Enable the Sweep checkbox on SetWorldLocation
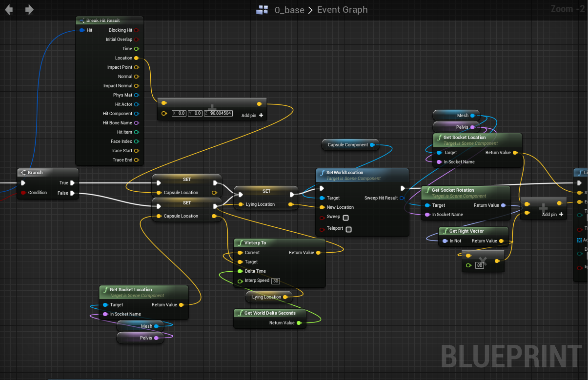The height and width of the screenshot is (380, 588). [x=346, y=217]
